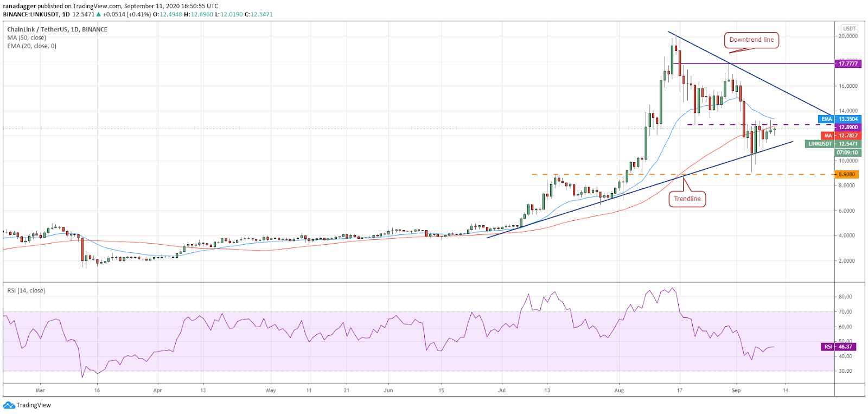Viewport: 868px width, 414px height.
Task: Select the MA (50, close) indicator legend
Action: [x=27, y=37]
